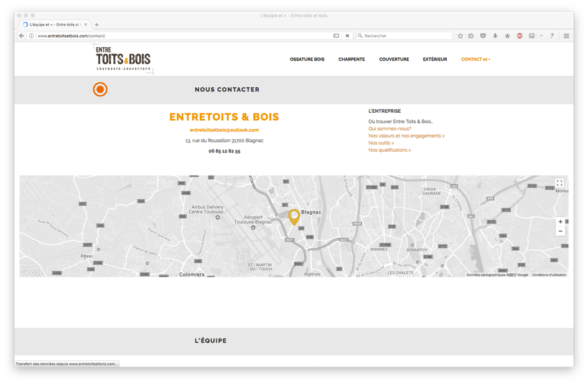
Task: Open the Nos qualifications link
Action: 390,150
